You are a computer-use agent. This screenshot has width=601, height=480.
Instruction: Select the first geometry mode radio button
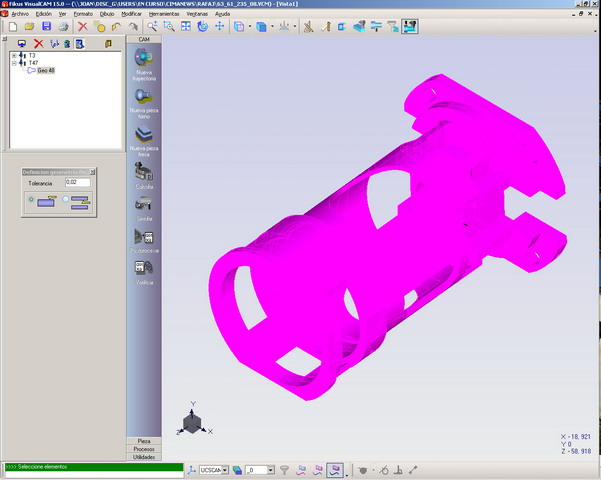pos(32,201)
